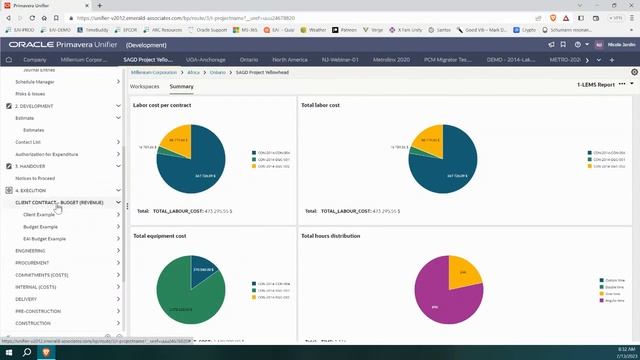The height and width of the screenshot is (360, 640).
Task: Click the Africa breadcrumb link
Action: click(x=193, y=72)
